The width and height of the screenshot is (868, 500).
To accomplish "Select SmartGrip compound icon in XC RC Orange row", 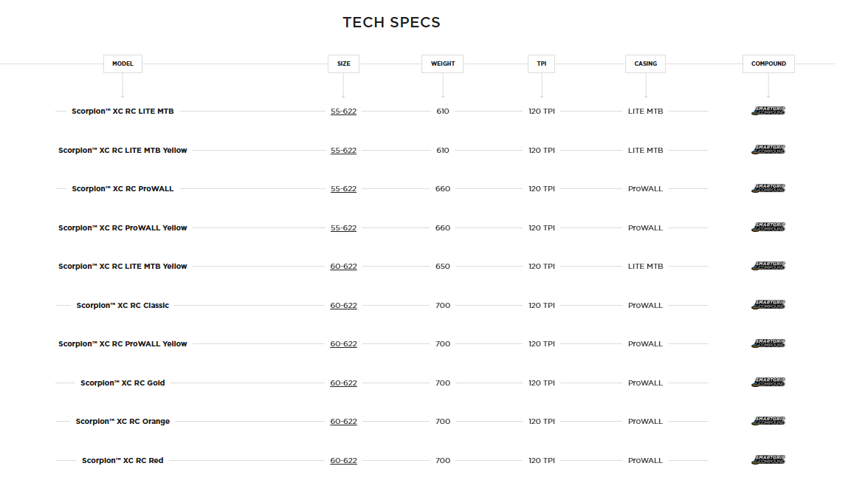I will (x=768, y=421).
